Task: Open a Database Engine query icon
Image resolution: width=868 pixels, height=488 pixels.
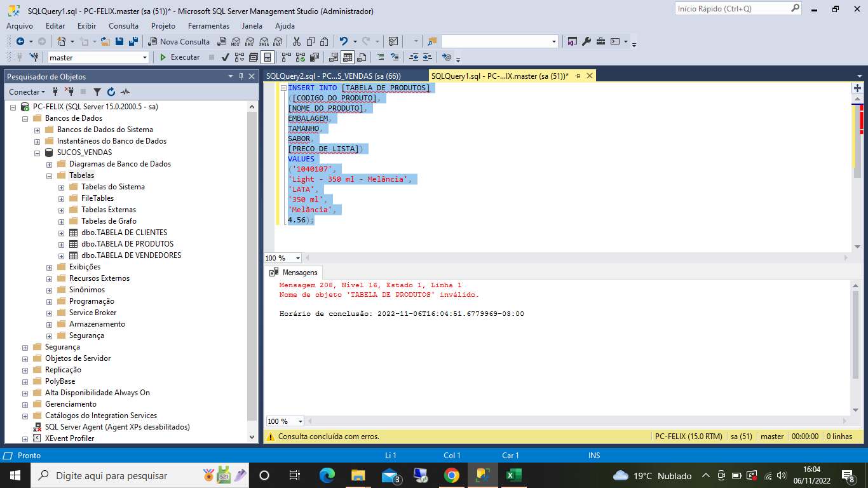Action: click(x=221, y=41)
